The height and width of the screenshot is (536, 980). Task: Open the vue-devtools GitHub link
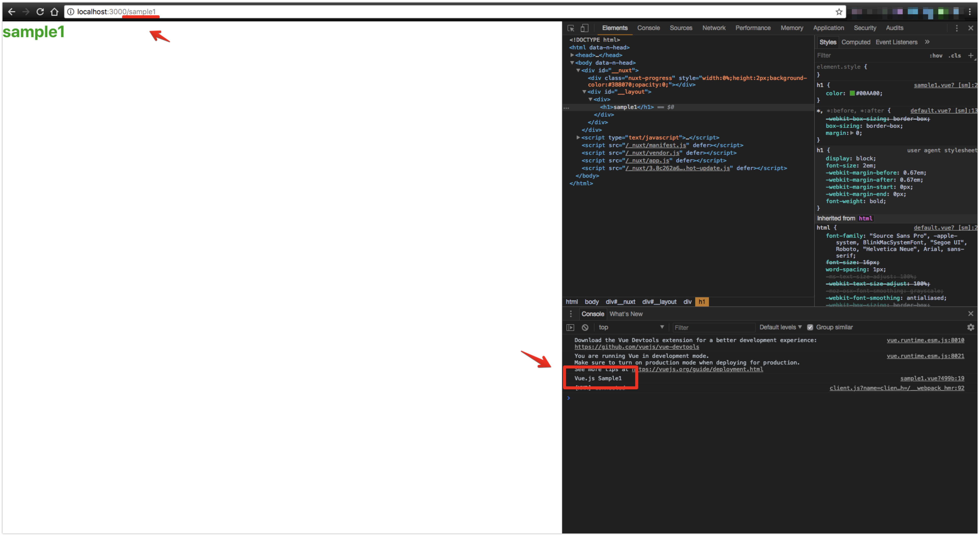(636, 347)
